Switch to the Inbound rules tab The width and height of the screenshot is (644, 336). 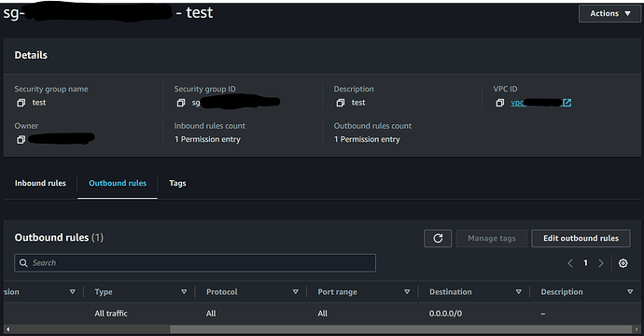[x=40, y=183]
